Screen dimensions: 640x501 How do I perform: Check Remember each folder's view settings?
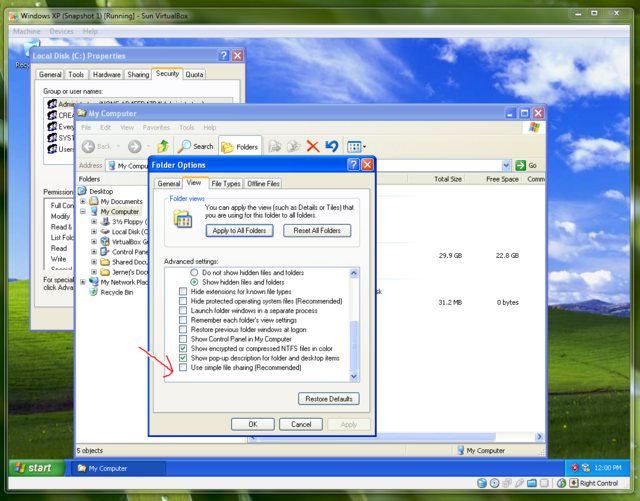[183, 320]
